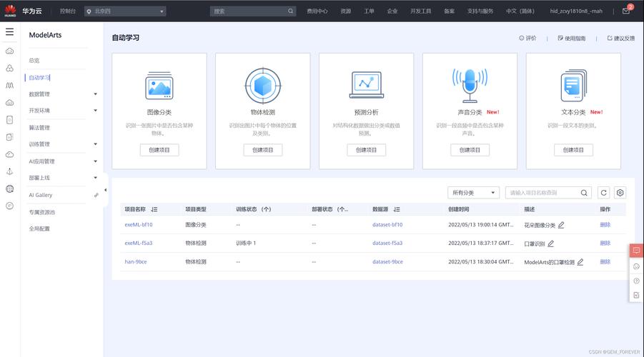Collapse the sidebar with arrow handle
Image resolution: width=644 pixels, height=357 pixels.
coord(106,190)
